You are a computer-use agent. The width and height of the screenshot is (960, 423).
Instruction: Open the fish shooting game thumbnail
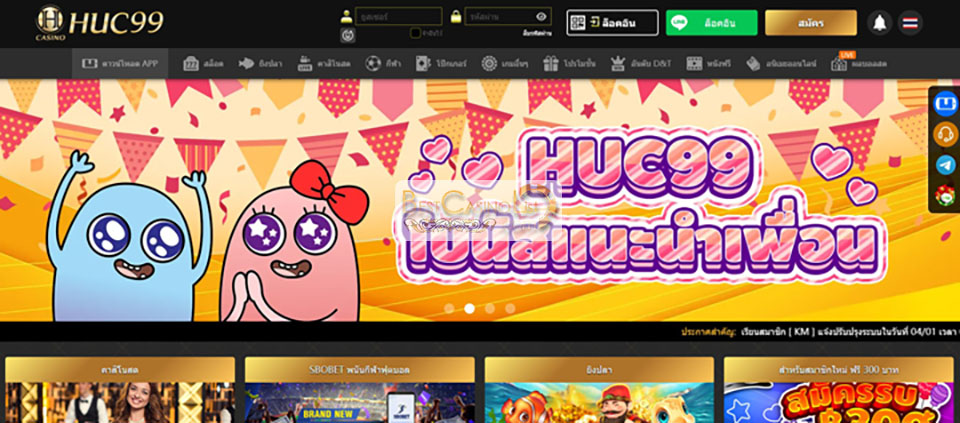tap(599, 403)
